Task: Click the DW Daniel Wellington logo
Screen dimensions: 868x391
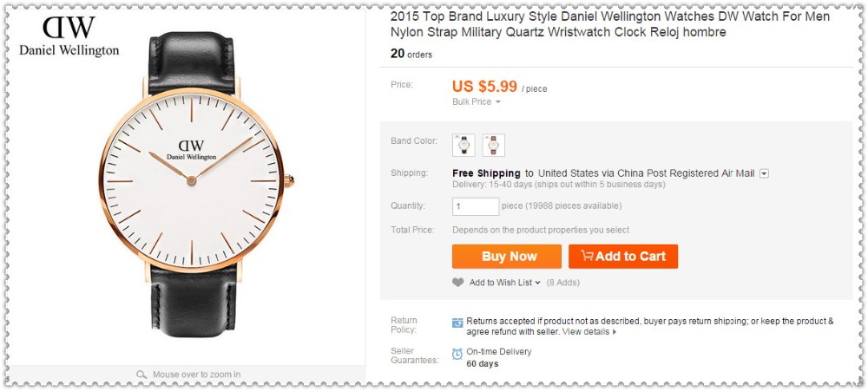Action: point(69,36)
